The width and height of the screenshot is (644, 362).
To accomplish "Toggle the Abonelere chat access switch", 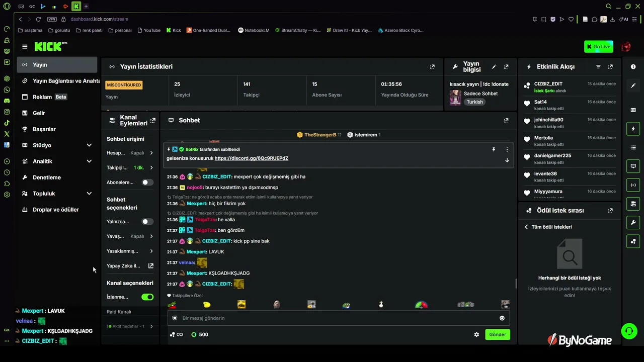I will click(147, 183).
